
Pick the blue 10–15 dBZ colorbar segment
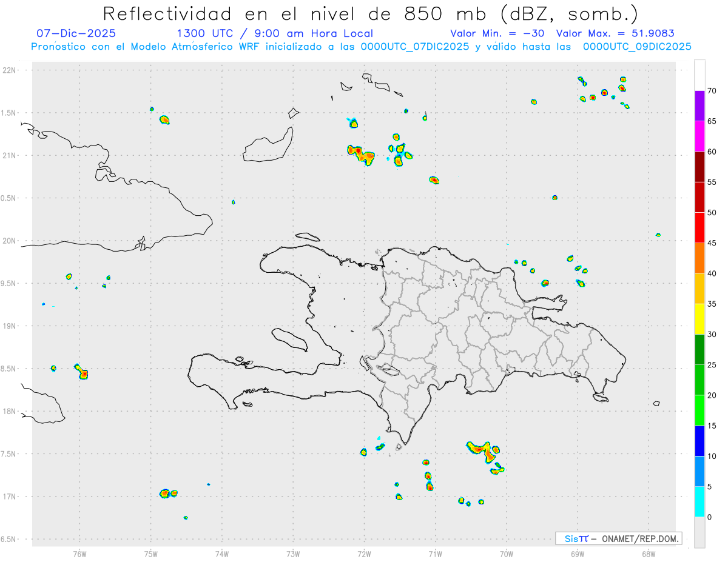coord(699,441)
